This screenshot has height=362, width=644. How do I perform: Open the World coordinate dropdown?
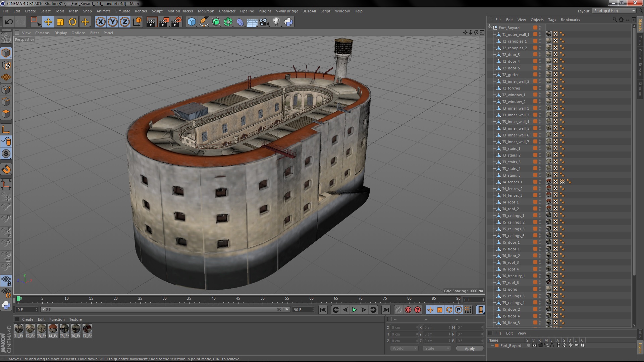(x=404, y=349)
